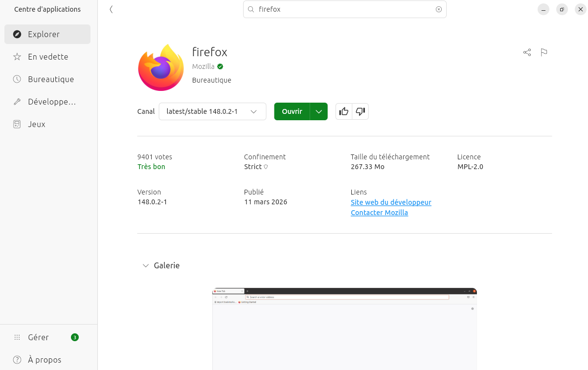Open the En vedette section
The height and width of the screenshot is (370, 588).
click(x=47, y=57)
